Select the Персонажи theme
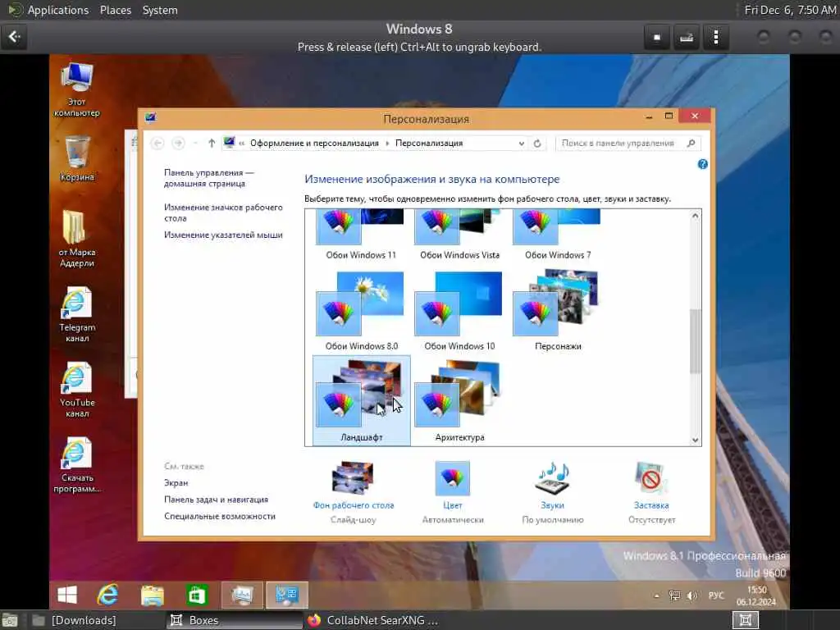The width and height of the screenshot is (840, 630). pyautogui.click(x=558, y=311)
